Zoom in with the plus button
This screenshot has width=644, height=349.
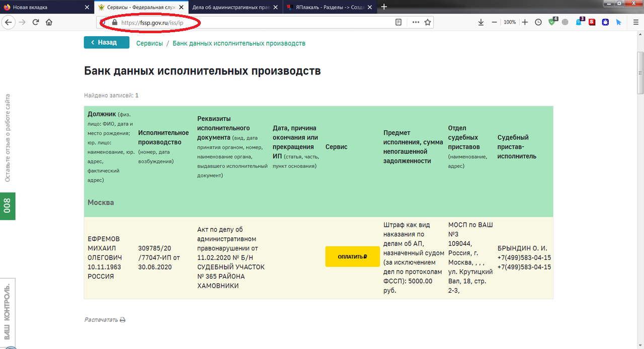(525, 22)
